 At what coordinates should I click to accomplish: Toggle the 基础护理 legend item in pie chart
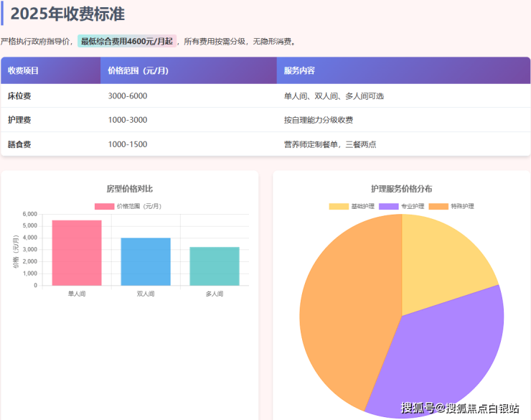[352, 206]
